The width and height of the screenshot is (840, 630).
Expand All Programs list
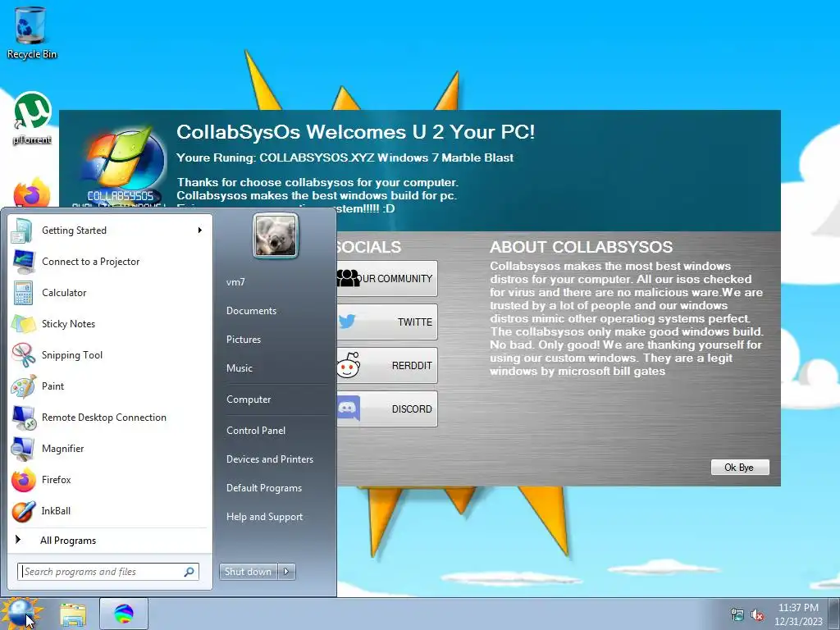(x=68, y=540)
